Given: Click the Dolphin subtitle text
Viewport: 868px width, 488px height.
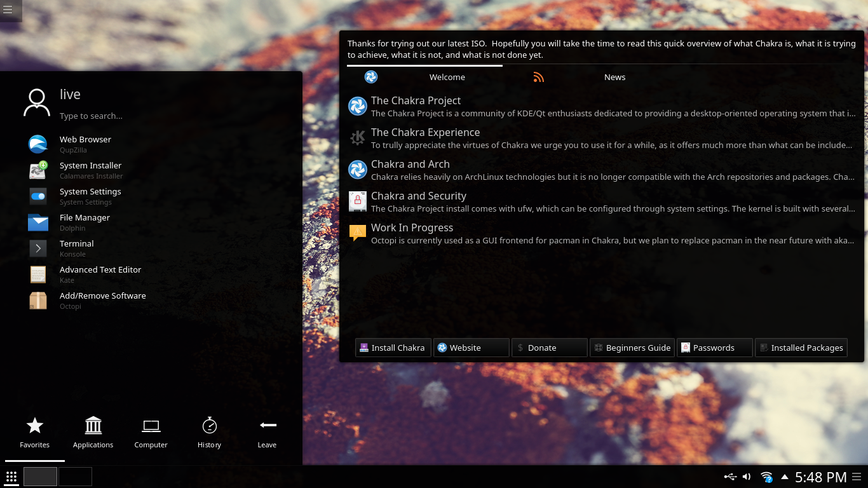Looking at the screenshot, I should 72,228.
